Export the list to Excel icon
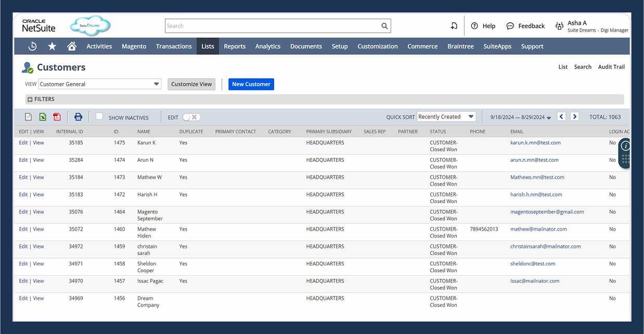Screen dimensions: 644x334 pos(43,117)
